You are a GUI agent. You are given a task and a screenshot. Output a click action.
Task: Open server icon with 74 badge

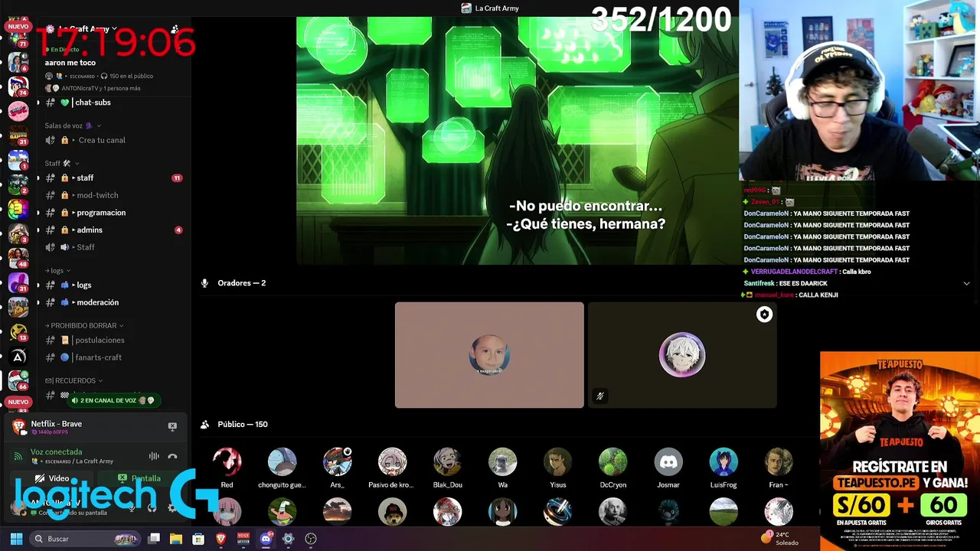click(18, 85)
